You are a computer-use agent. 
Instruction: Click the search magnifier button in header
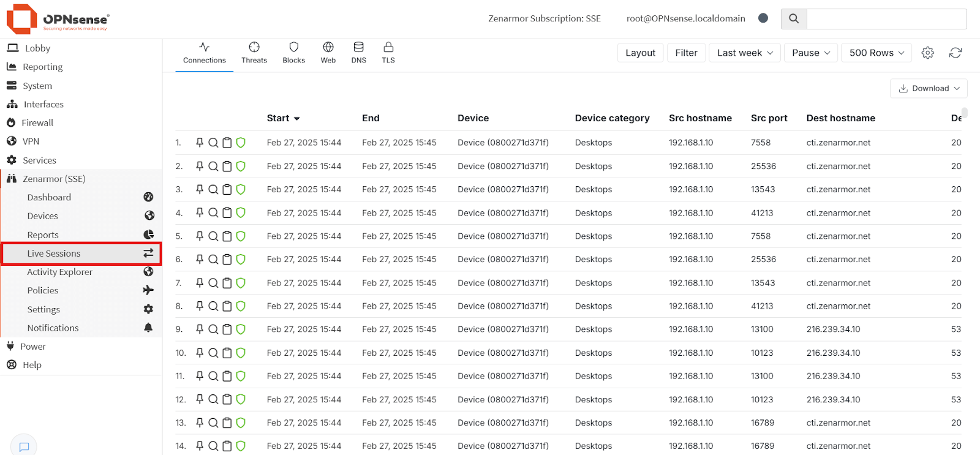[794, 18]
